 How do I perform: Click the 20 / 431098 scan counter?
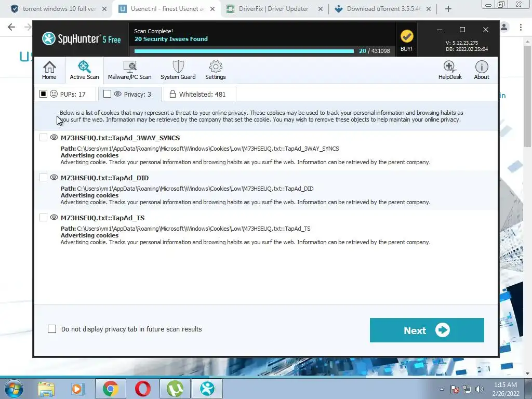click(375, 51)
